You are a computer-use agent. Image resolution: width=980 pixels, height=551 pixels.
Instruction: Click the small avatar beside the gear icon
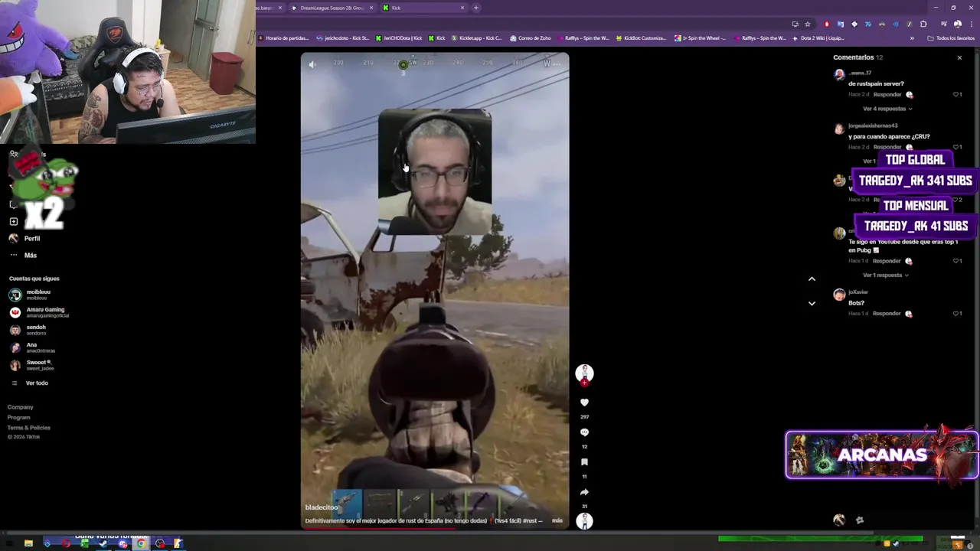pos(839,520)
